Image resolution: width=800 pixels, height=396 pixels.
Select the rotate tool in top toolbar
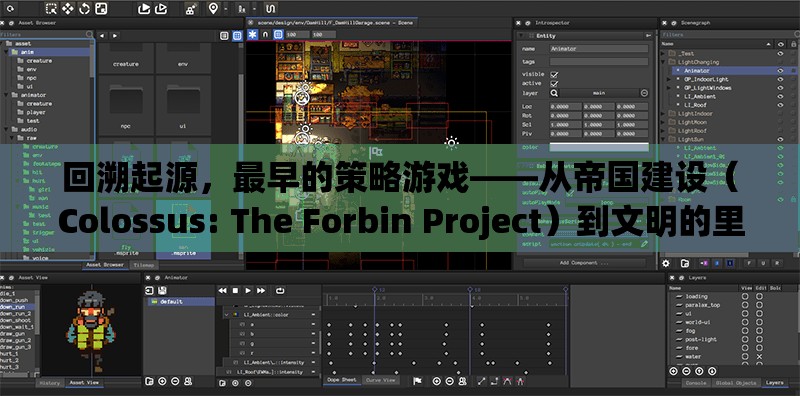(84, 8)
